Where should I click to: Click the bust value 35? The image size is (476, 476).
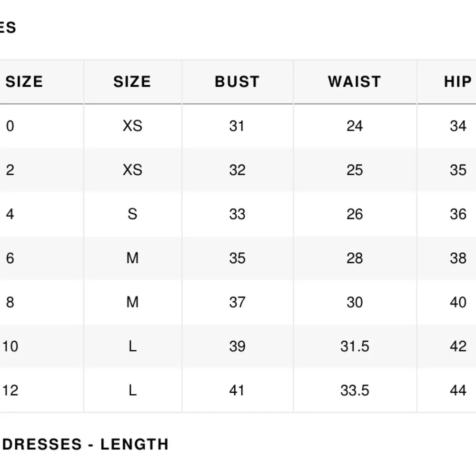click(237, 258)
